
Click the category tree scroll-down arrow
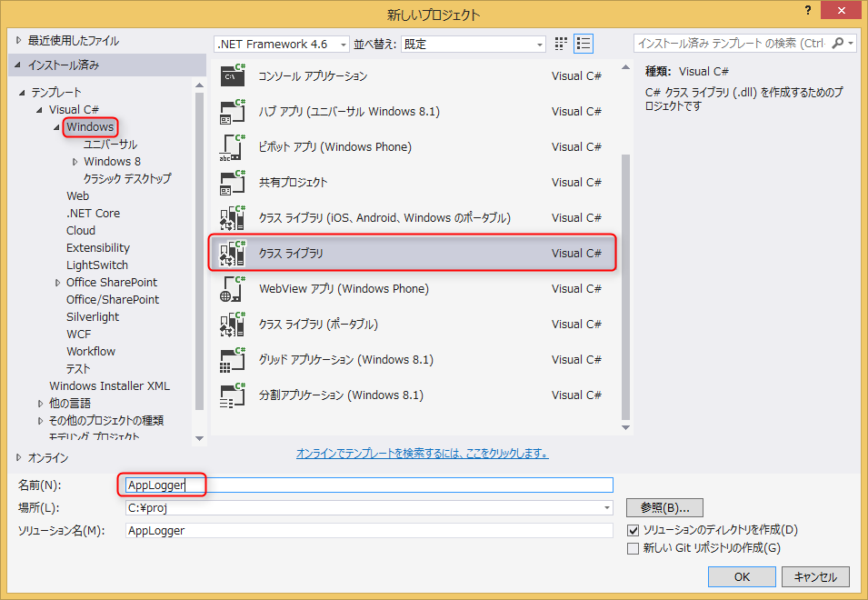[x=200, y=438]
